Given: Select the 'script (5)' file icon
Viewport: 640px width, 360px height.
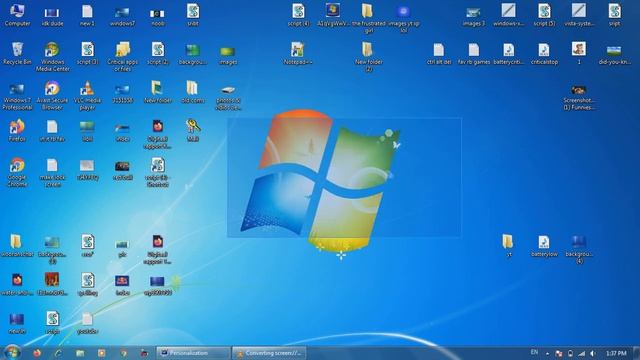Looking at the screenshot, I should [544, 15].
